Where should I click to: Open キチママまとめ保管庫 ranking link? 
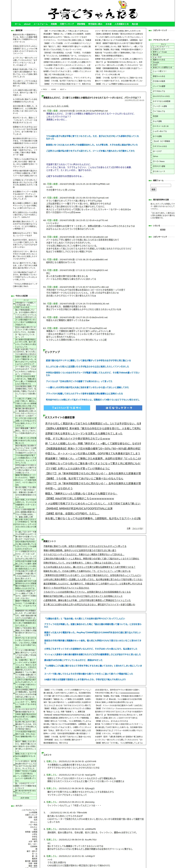click(162, 101)
